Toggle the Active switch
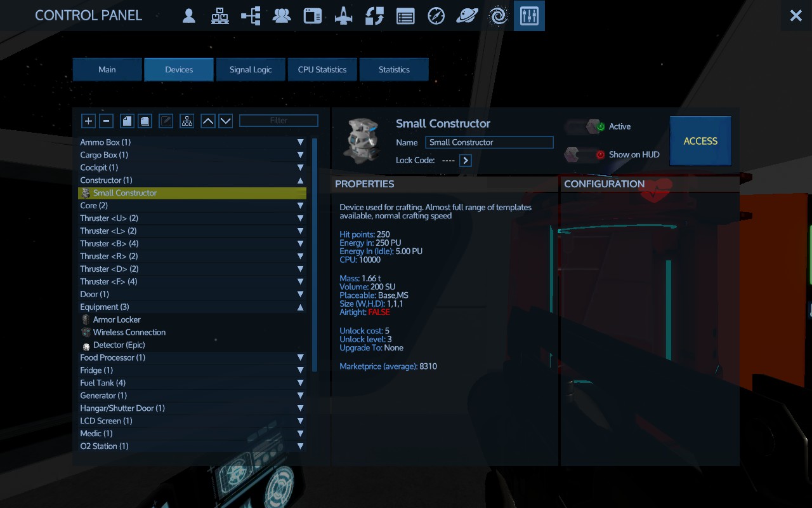 [583, 127]
